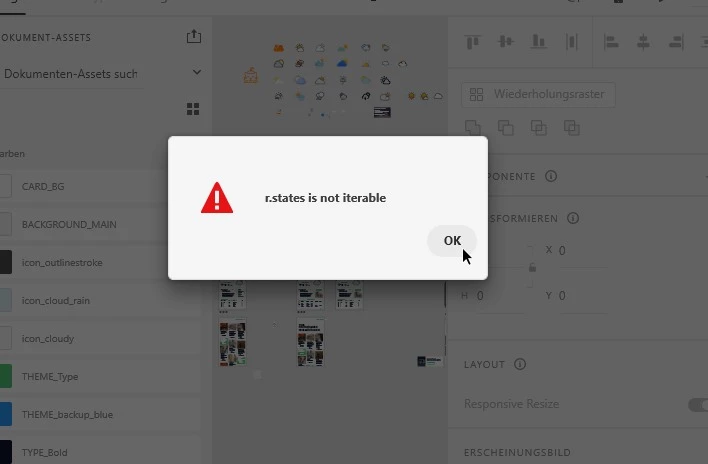Click the boolean intersect icon
The width and height of the screenshot is (708, 464).
pos(538,128)
